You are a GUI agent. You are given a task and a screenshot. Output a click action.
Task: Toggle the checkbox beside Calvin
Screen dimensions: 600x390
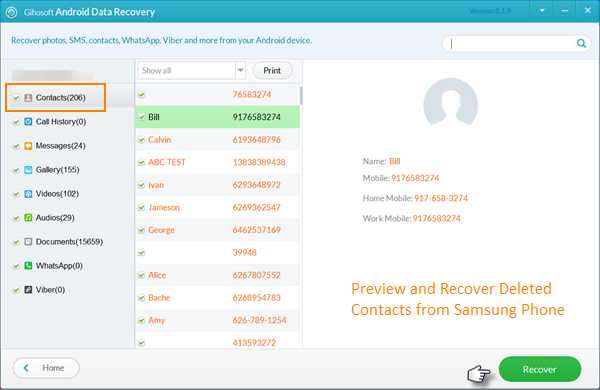(x=142, y=140)
